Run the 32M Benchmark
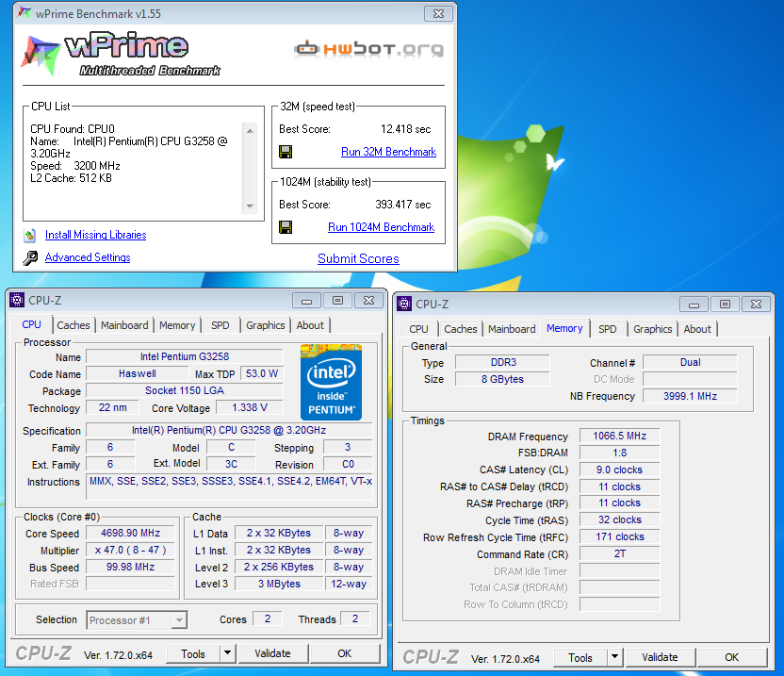 pyautogui.click(x=388, y=152)
